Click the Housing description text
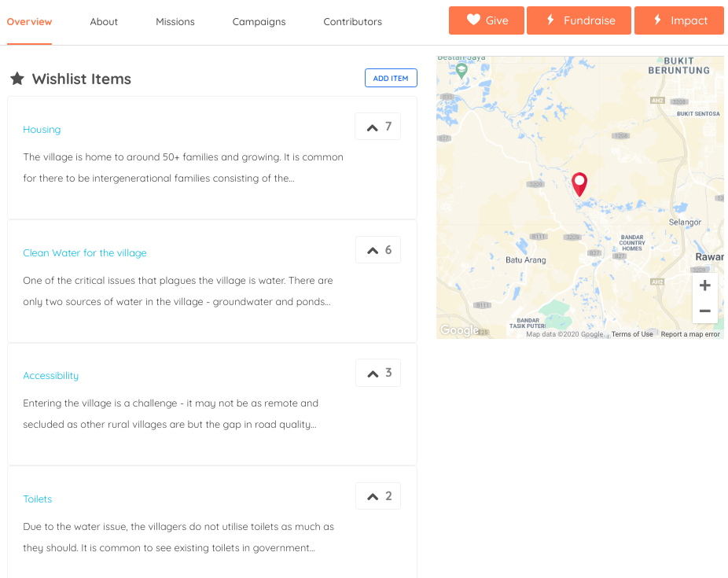 (183, 168)
